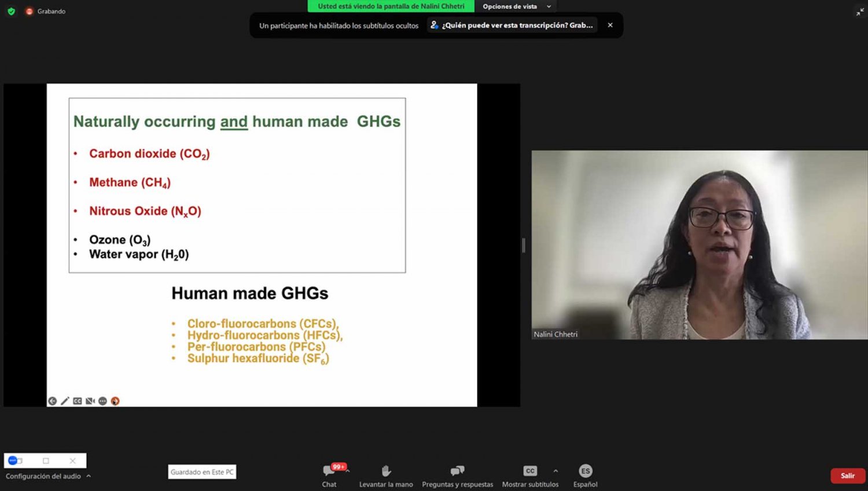Maximize the small floating mini window
The width and height of the screenshot is (868, 491).
pos(46,461)
